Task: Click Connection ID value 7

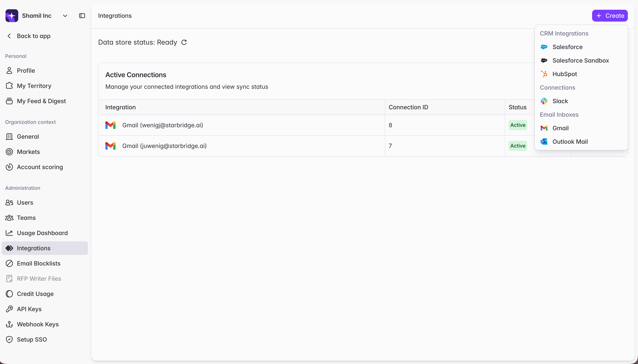Action: coord(390,146)
